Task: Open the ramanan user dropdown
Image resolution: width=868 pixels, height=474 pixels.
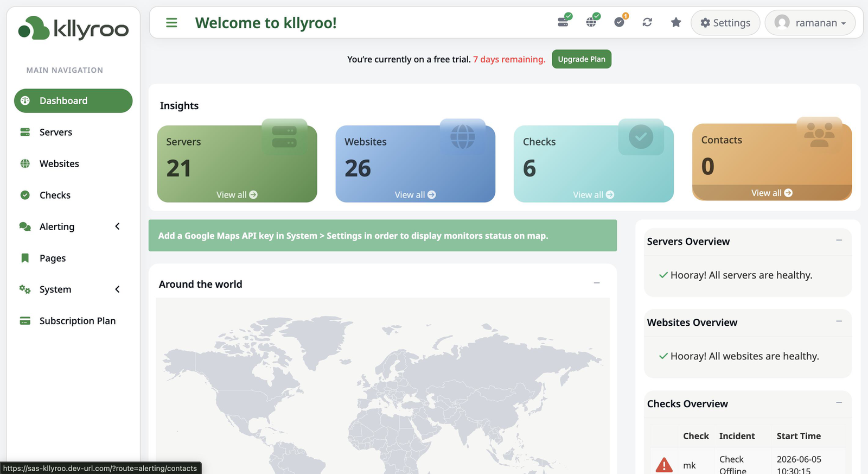Action: pos(810,23)
